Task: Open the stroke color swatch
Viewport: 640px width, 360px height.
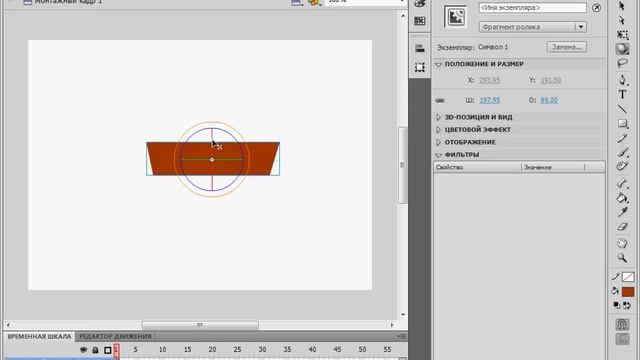Action: 628,277
